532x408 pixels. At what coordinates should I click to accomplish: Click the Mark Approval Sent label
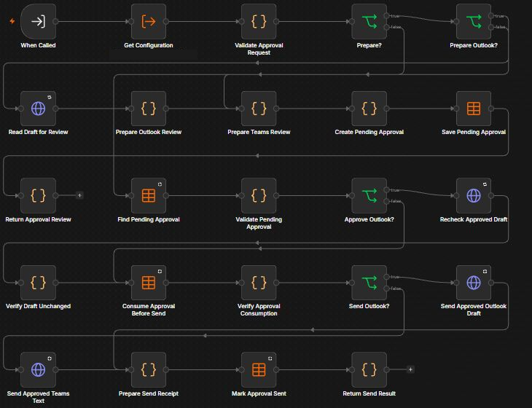(x=259, y=393)
